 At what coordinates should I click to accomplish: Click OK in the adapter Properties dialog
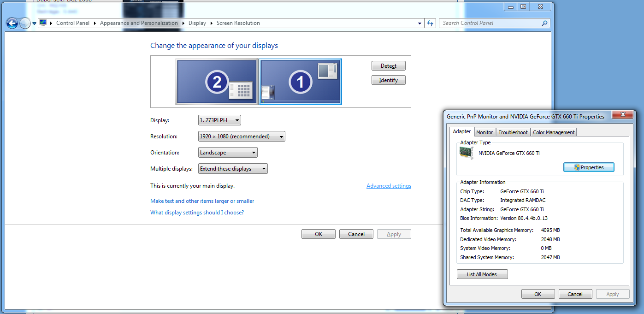[x=538, y=294]
